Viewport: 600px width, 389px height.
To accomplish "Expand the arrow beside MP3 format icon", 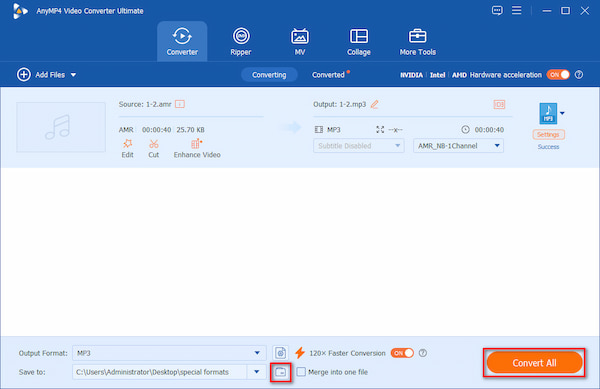I will (562, 113).
